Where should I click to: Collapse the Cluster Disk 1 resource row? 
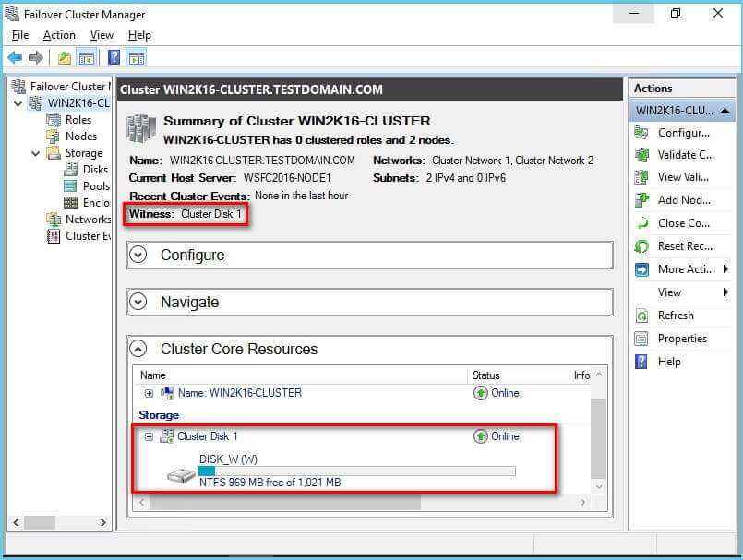tap(149, 436)
